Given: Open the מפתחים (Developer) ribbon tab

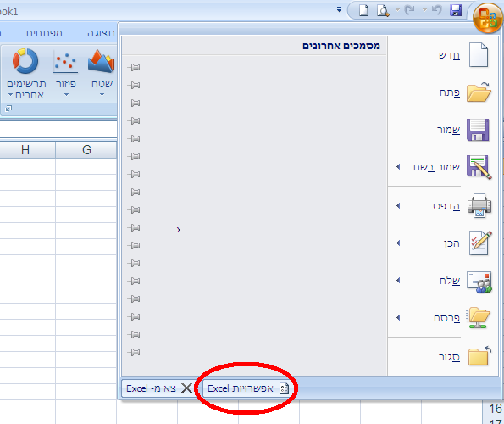Looking at the screenshot, I should [44, 33].
